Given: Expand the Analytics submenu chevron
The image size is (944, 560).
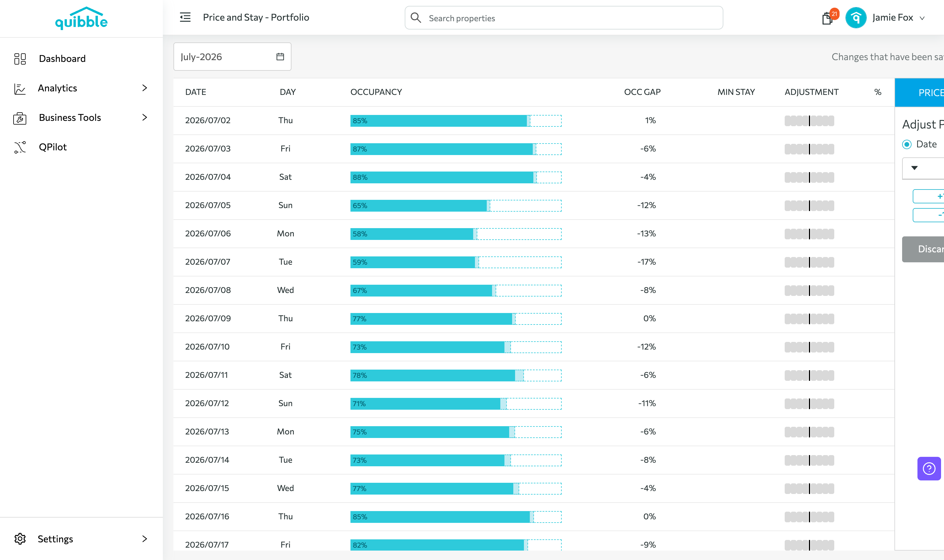Looking at the screenshot, I should [145, 88].
